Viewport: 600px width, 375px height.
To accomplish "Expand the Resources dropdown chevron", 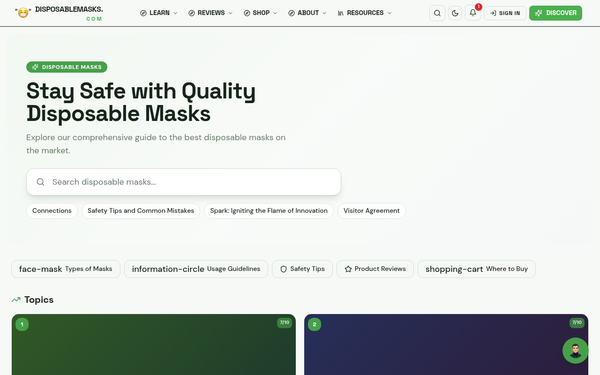I will (x=390, y=13).
